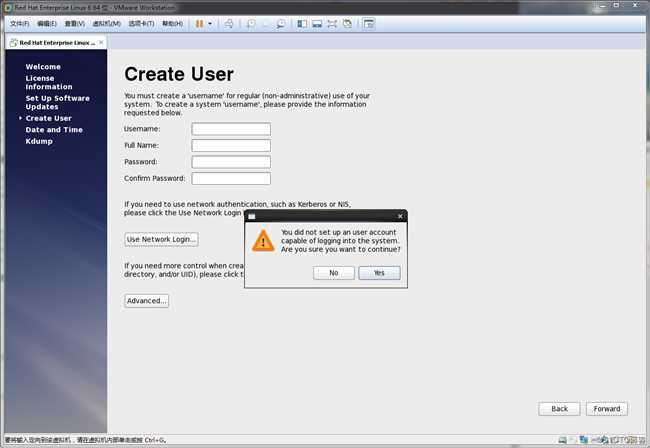Screen dimensions: 650x448
Task: Open the 选项卡(T) Tabs menu
Action: (x=141, y=24)
